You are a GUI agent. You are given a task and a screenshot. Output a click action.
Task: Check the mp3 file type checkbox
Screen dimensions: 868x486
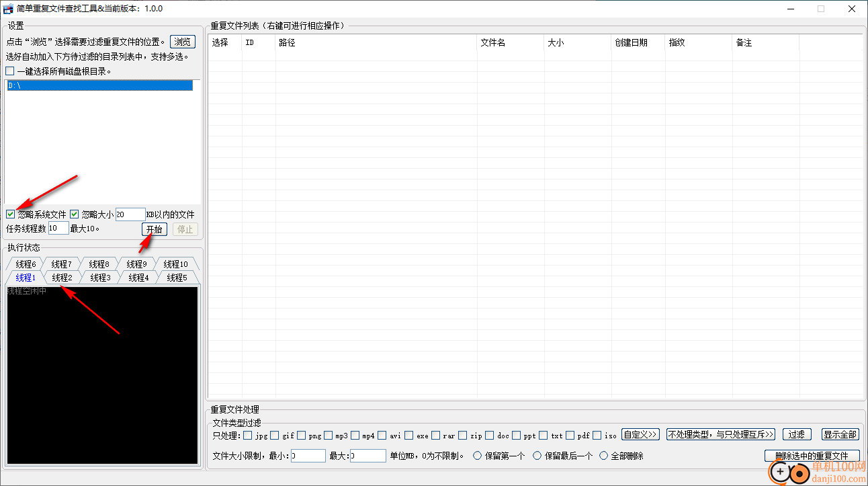click(x=329, y=435)
